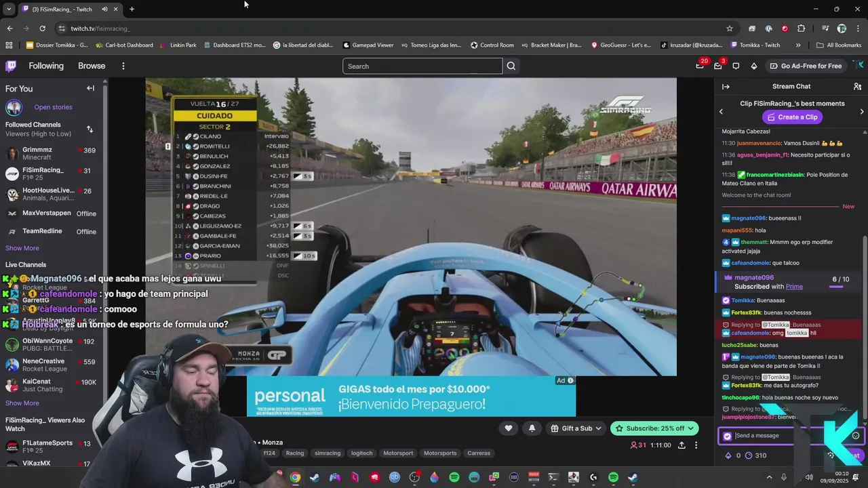Open the emote picker in chat input
The height and width of the screenshot is (488, 868).
(x=856, y=436)
